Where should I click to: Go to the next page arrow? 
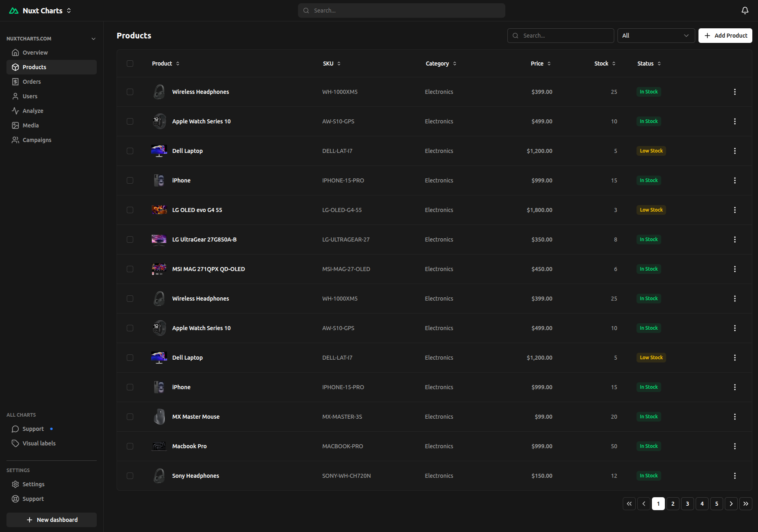[x=731, y=504]
